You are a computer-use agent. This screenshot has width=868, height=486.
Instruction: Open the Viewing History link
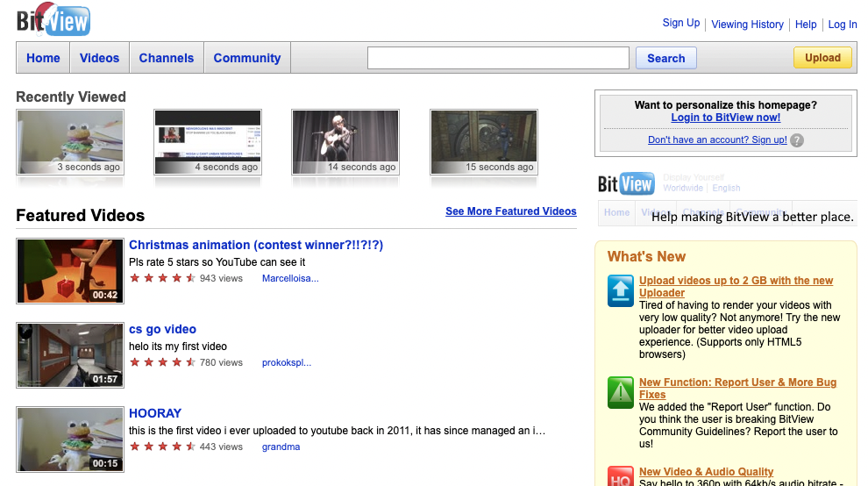(747, 25)
